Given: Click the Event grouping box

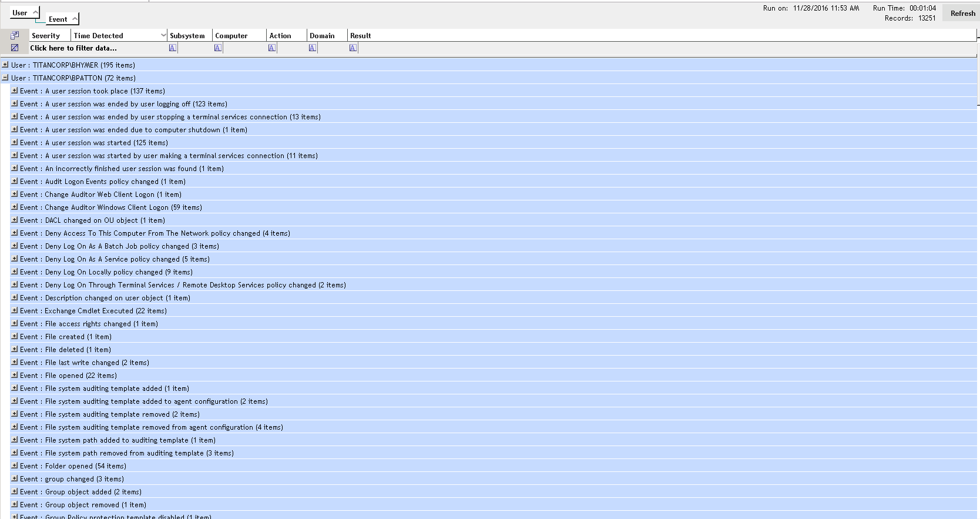Looking at the screenshot, I should [62, 19].
